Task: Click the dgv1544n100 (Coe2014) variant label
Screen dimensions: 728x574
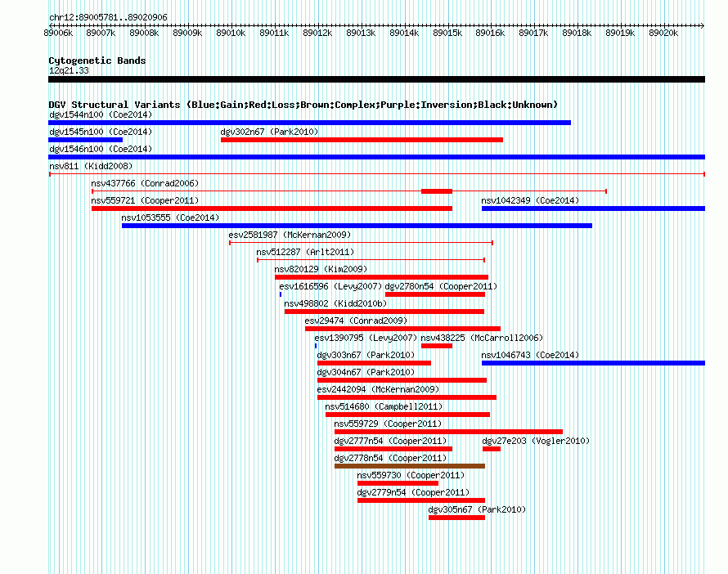Action: pyautogui.click(x=101, y=114)
